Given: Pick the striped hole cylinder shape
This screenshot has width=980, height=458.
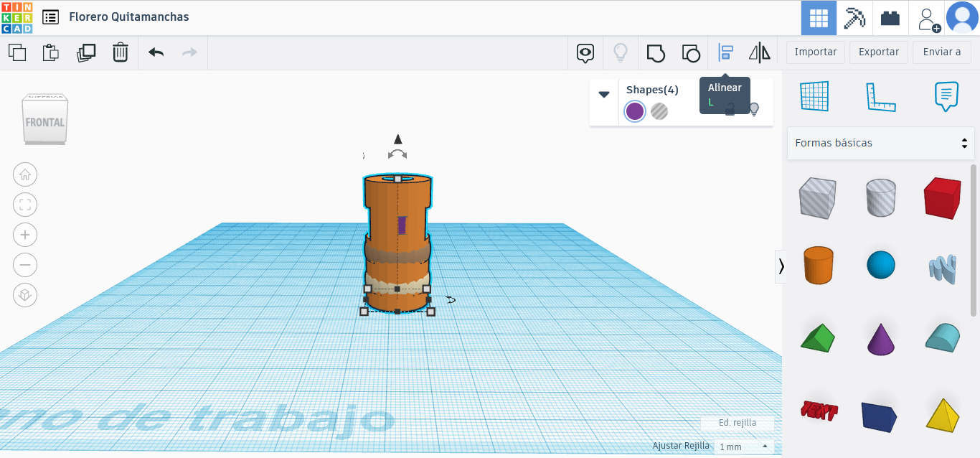Looking at the screenshot, I should (x=880, y=198).
